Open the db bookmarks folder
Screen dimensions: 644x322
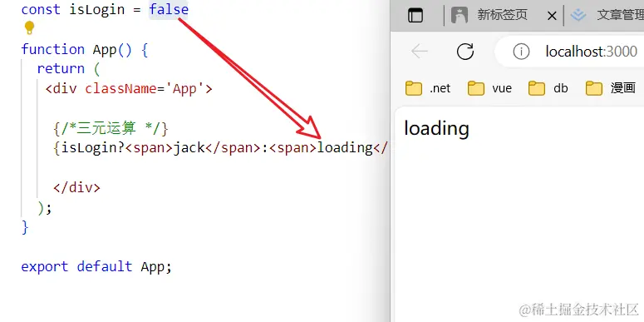(548, 88)
